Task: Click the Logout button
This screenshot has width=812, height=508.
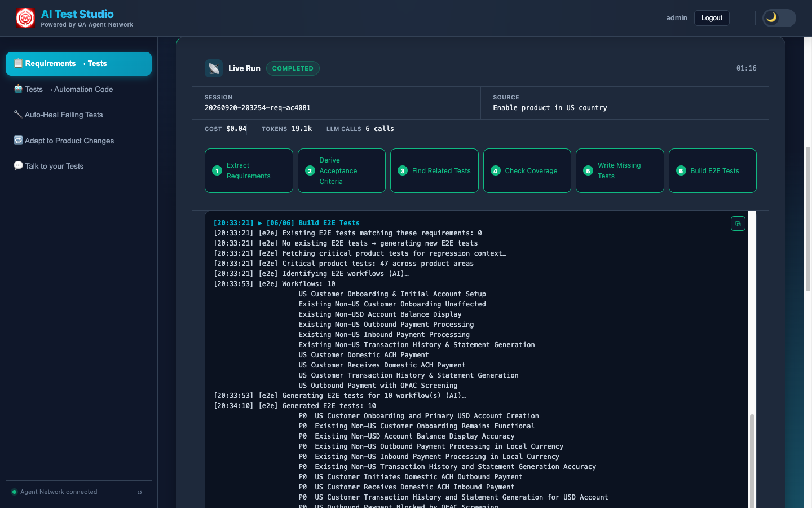Action: point(712,18)
